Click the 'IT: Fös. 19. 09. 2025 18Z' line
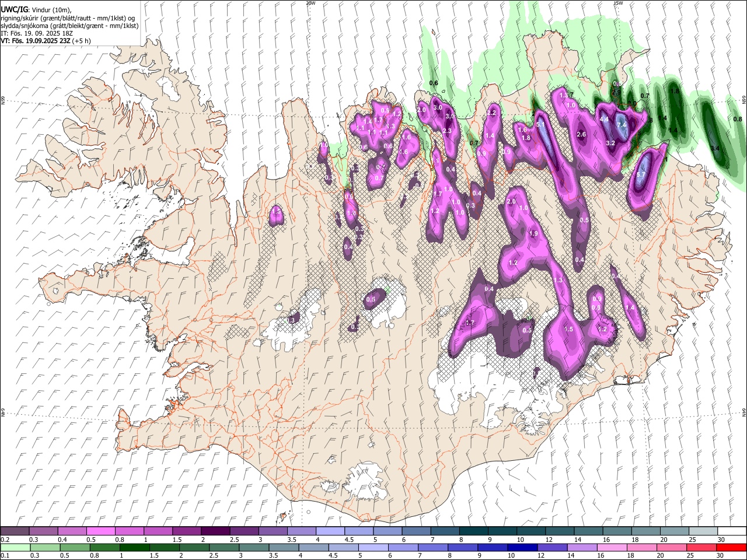The width and height of the screenshot is (747, 560). point(36,34)
